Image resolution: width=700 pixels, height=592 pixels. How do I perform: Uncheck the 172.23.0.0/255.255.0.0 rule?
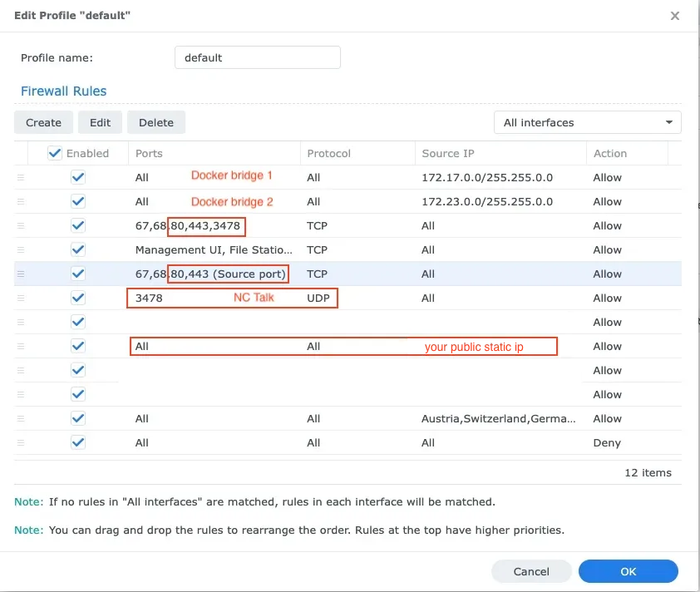tap(78, 201)
